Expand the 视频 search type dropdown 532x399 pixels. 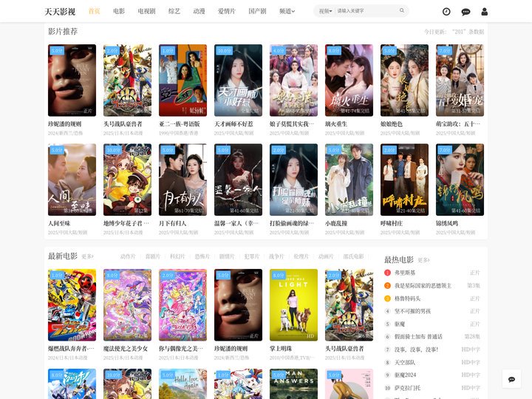325,11
